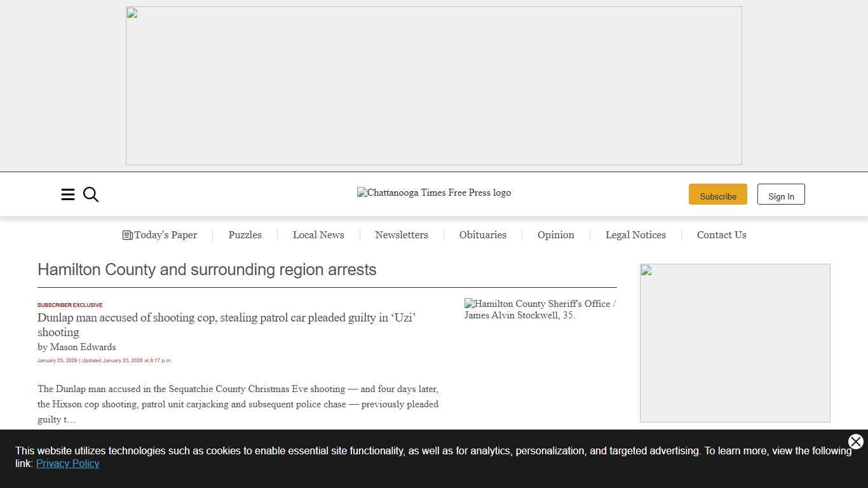Viewport: 868px width, 488px height.
Task: Select Newsletters in the navigation bar
Action: click(x=402, y=235)
